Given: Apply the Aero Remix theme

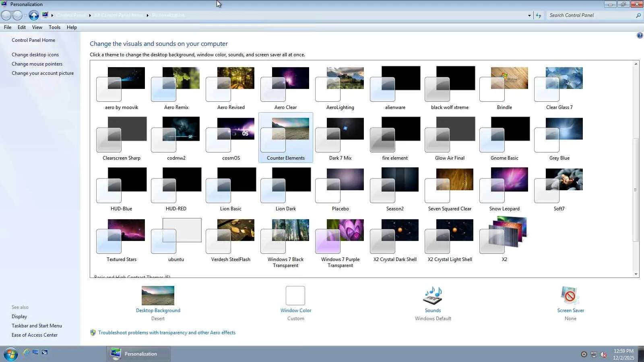Looking at the screenshot, I should pos(176,88).
